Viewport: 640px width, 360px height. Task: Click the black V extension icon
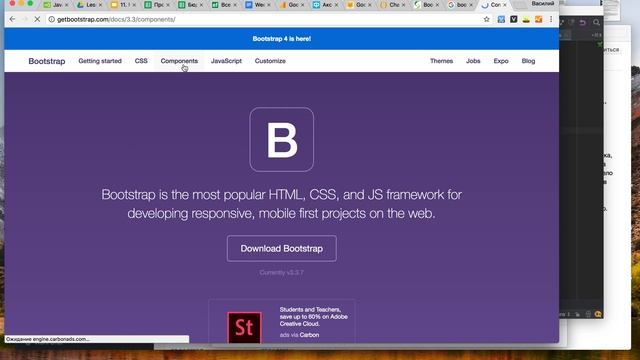513,19
